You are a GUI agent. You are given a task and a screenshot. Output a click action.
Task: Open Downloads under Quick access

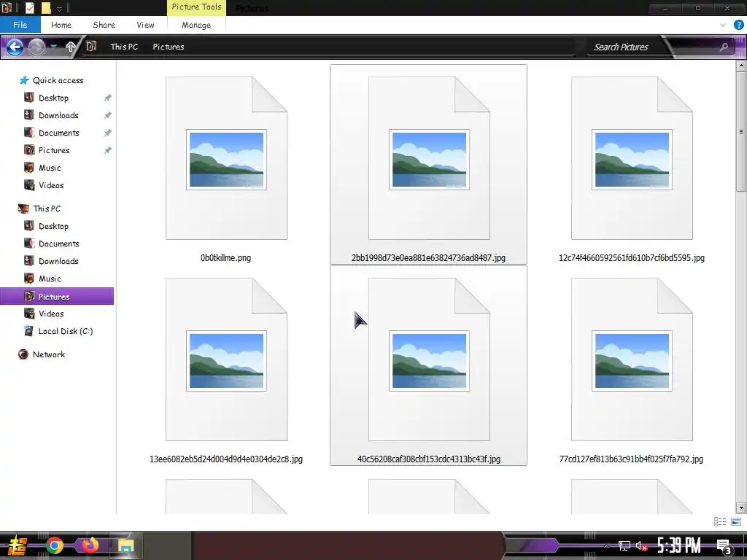coord(58,115)
